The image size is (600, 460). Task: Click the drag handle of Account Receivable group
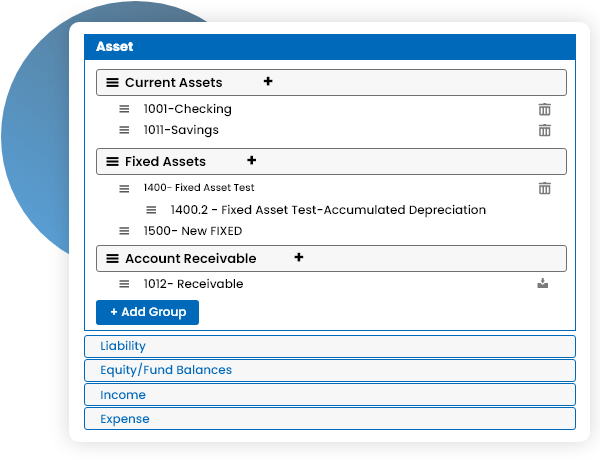point(112,259)
